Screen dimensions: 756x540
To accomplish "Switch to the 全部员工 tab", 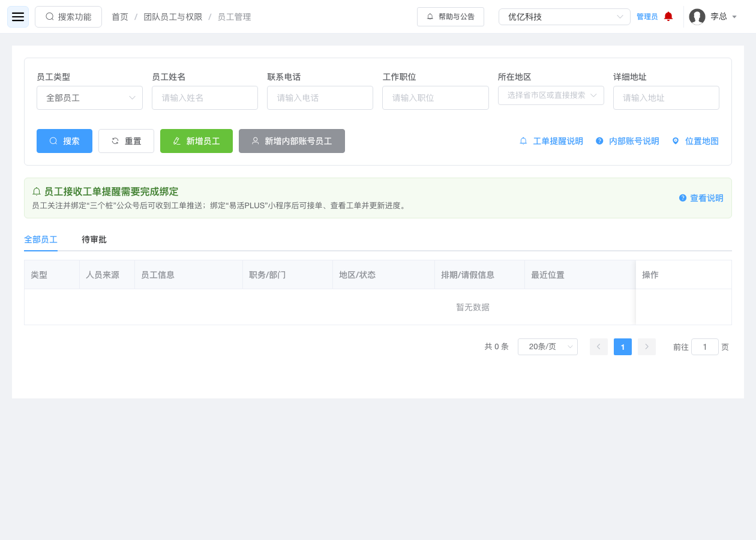I will point(41,239).
